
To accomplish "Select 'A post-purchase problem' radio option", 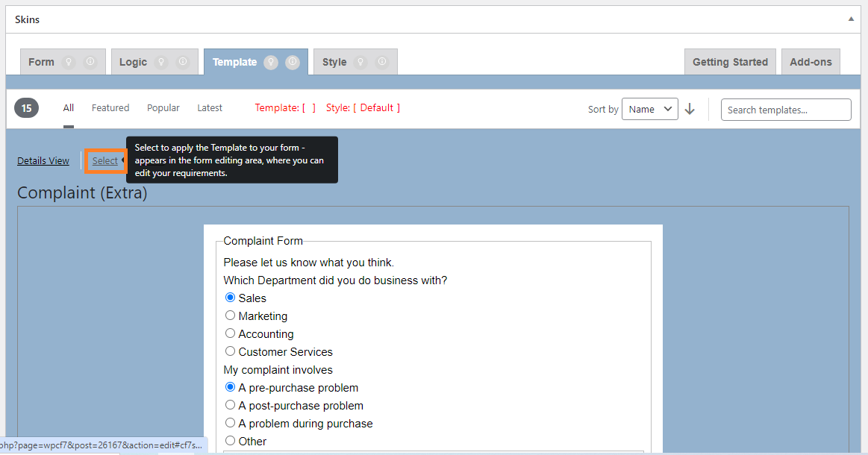I will pos(231,405).
